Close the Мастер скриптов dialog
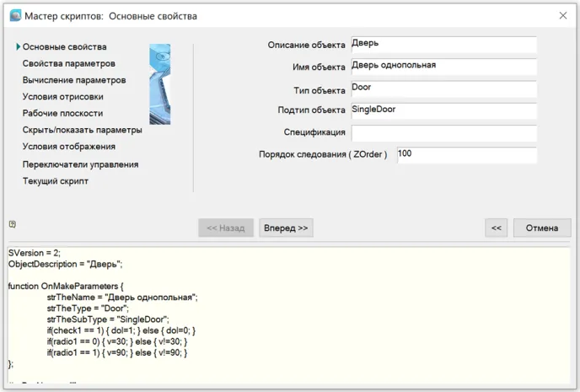Image resolution: width=580 pixels, height=392 pixels. click(x=563, y=15)
